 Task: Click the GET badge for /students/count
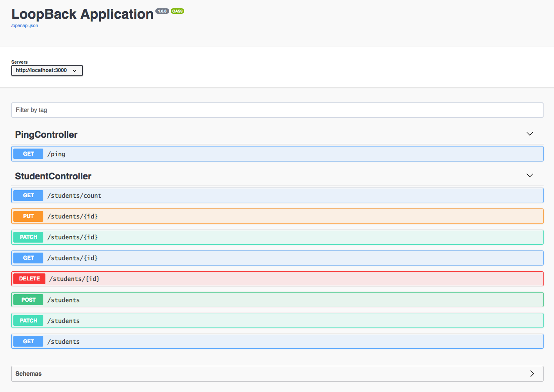click(28, 196)
